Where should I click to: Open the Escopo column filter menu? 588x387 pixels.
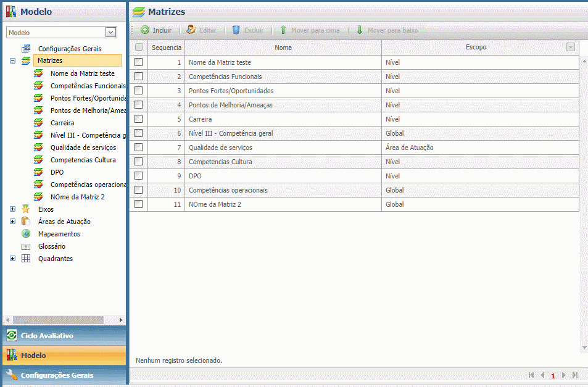[571, 48]
